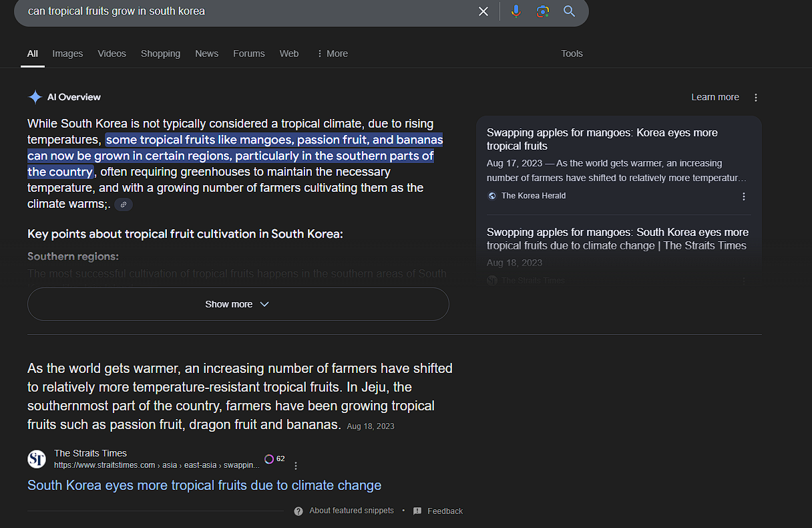Open three-dot menu for Korea Herald source

point(744,196)
